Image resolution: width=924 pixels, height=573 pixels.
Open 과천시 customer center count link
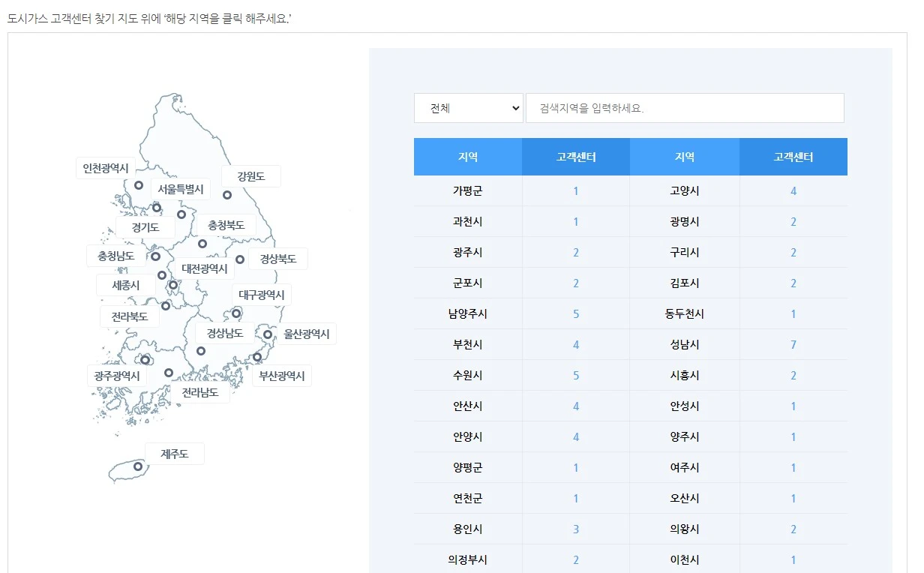(576, 222)
